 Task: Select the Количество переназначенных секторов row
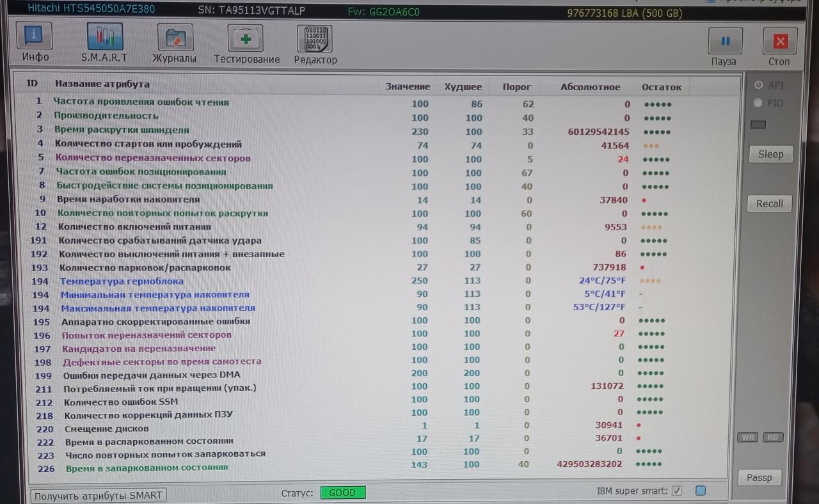point(152,158)
